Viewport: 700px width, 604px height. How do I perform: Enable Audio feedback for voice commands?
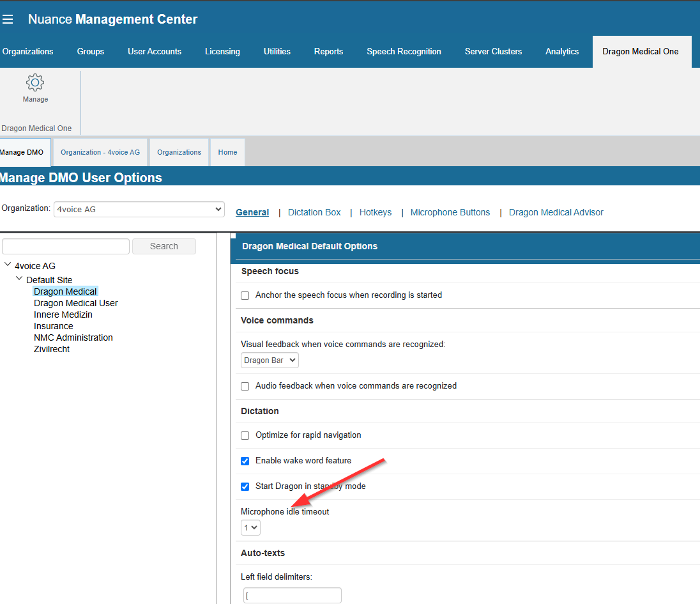click(x=245, y=387)
